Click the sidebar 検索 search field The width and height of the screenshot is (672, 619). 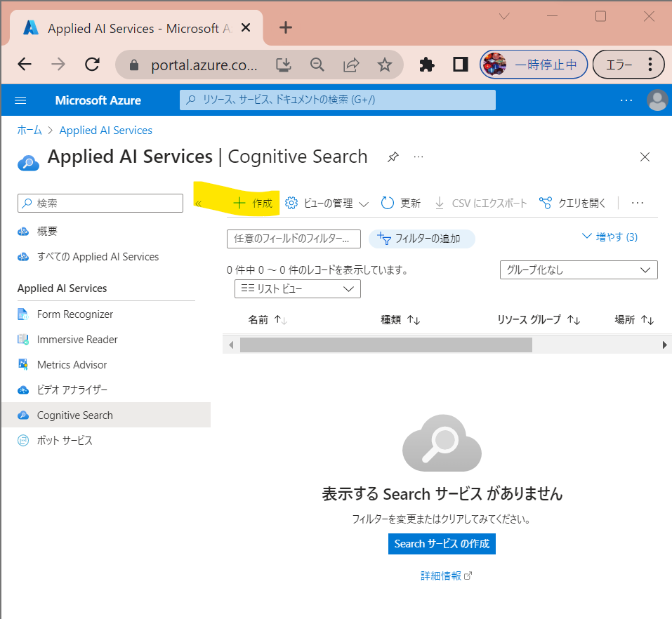tap(100, 203)
